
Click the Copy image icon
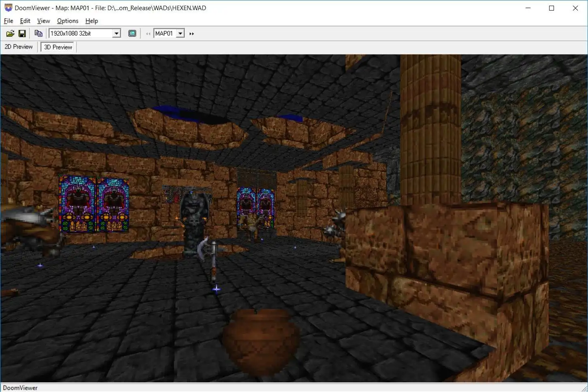pos(38,34)
